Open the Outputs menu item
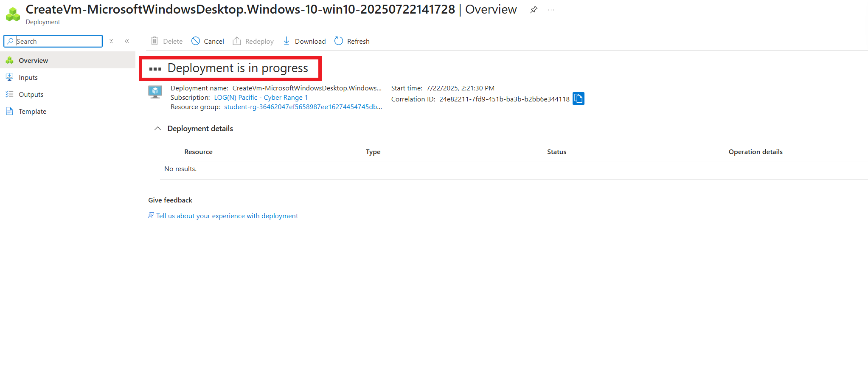This screenshot has width=868, height=385. 68,94
